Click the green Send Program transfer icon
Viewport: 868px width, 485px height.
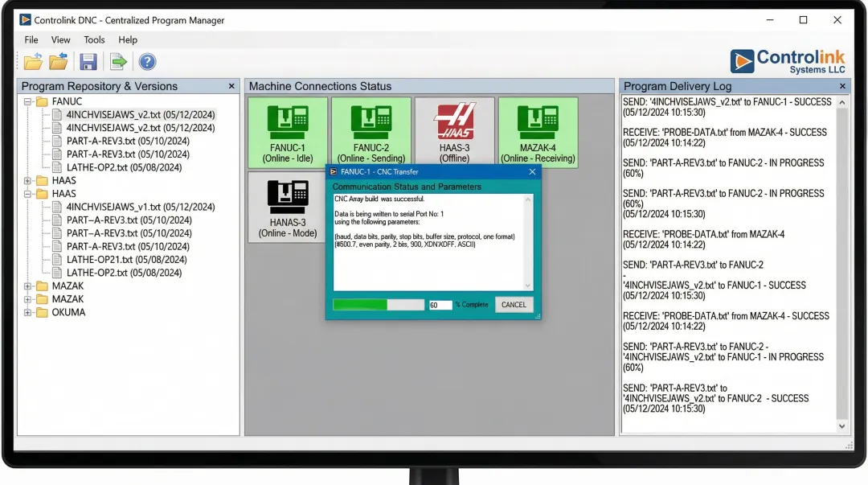tap(117, 61)
